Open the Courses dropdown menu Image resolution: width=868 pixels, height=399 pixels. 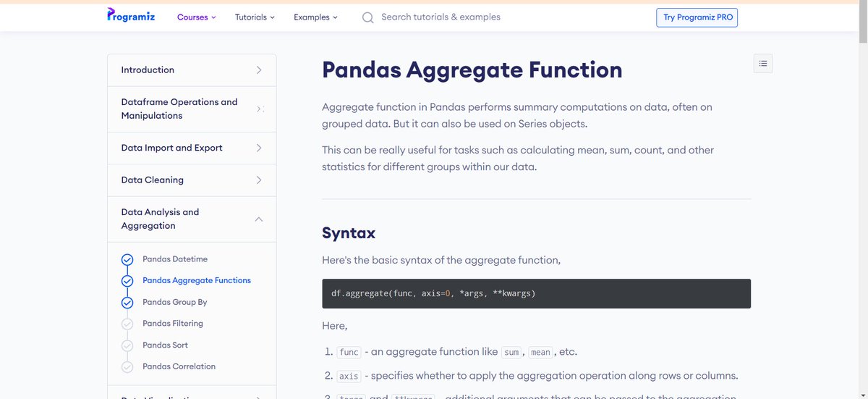(x=197, y=17)
